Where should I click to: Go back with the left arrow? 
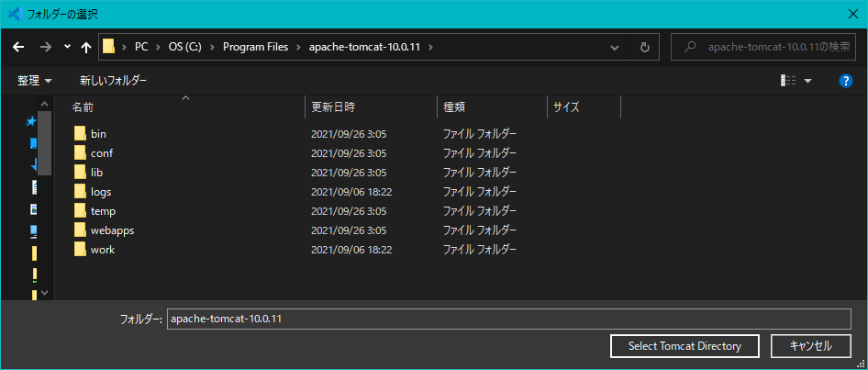[x=18, y=48]
